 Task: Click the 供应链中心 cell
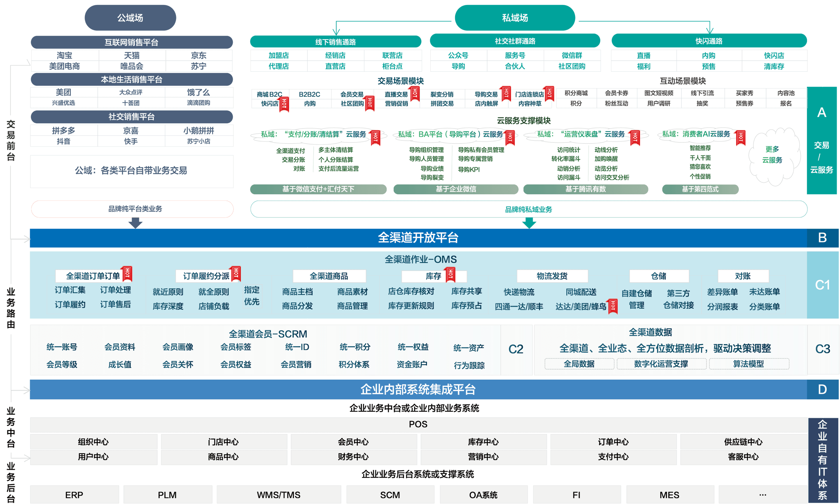[x=743, y=442]
